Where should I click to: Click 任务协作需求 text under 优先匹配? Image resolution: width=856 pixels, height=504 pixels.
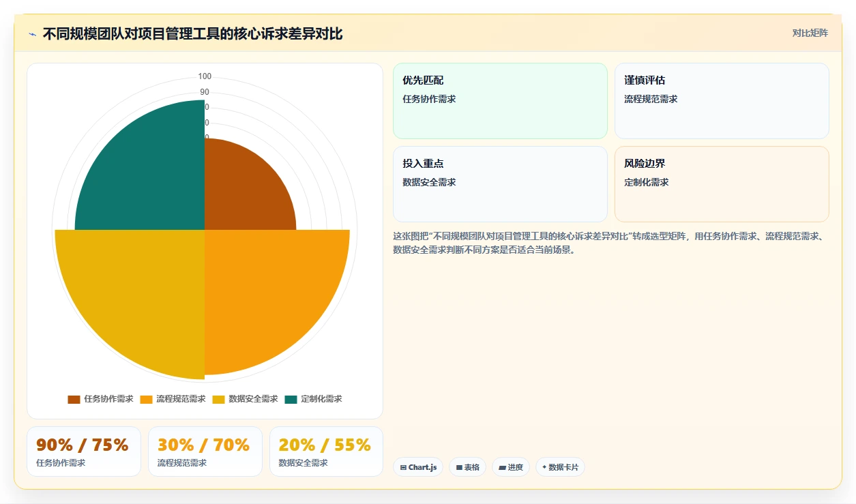(x=429, y=99)
